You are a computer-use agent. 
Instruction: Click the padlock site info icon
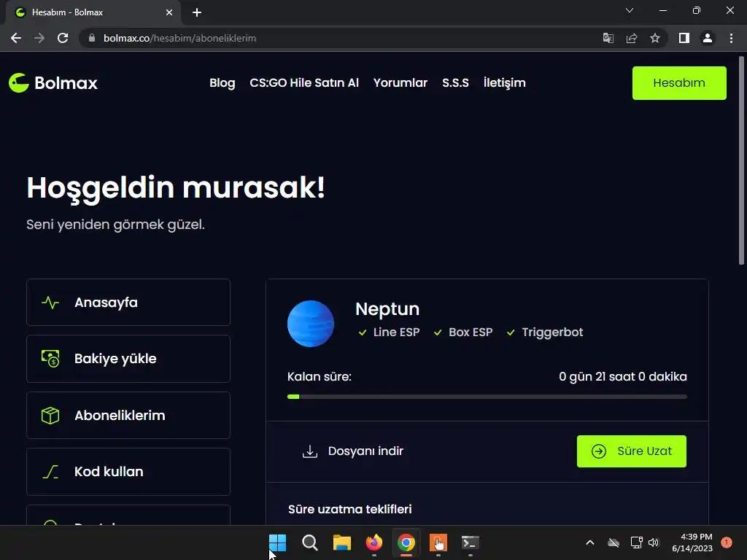(x=92, y=38)
